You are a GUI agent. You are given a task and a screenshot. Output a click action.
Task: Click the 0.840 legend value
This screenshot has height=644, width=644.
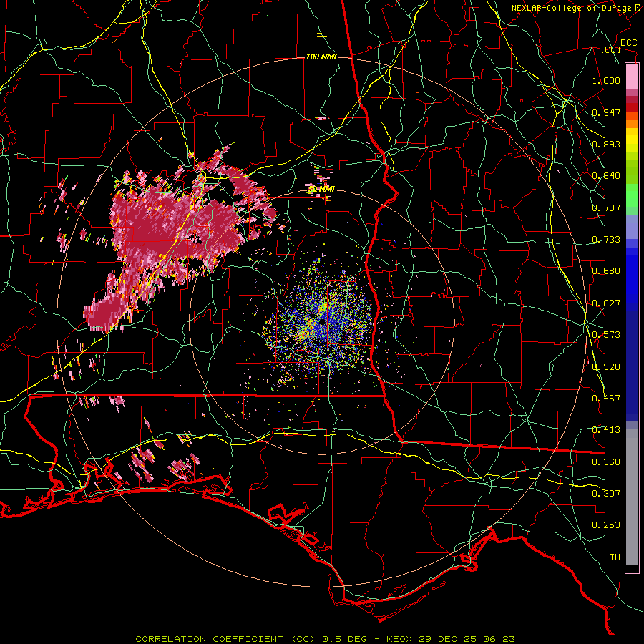[x=606, y=176]
